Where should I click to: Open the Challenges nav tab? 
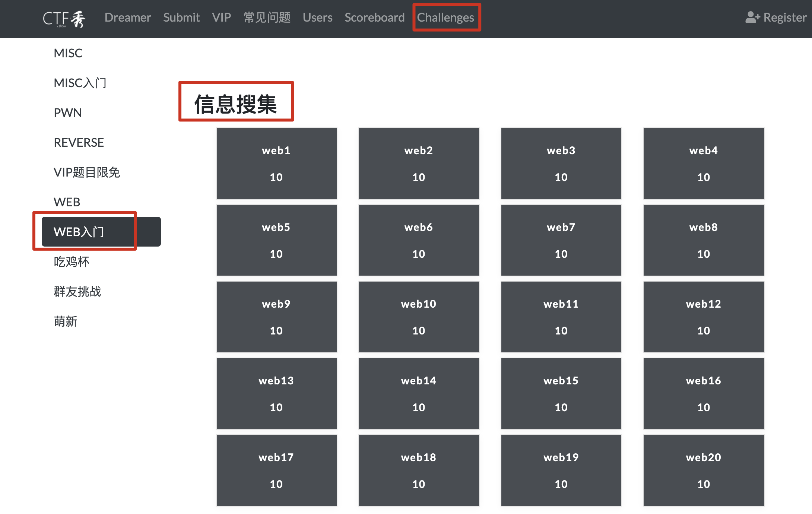pyautogui.click(x=445, y=18)
